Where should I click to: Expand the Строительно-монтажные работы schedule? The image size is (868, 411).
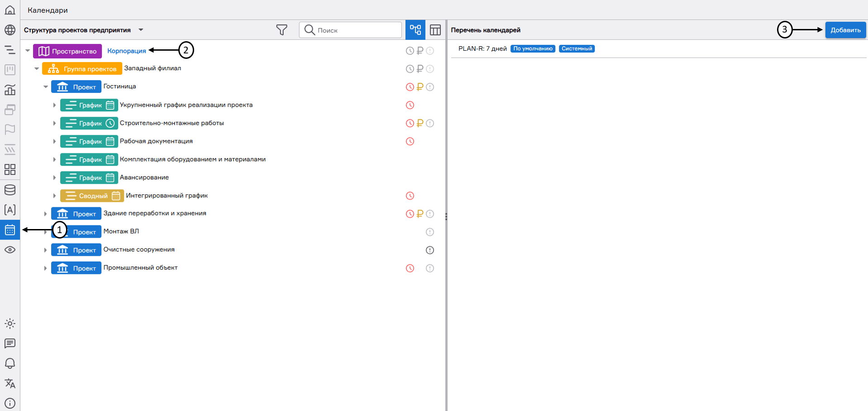tap(54, 123)
